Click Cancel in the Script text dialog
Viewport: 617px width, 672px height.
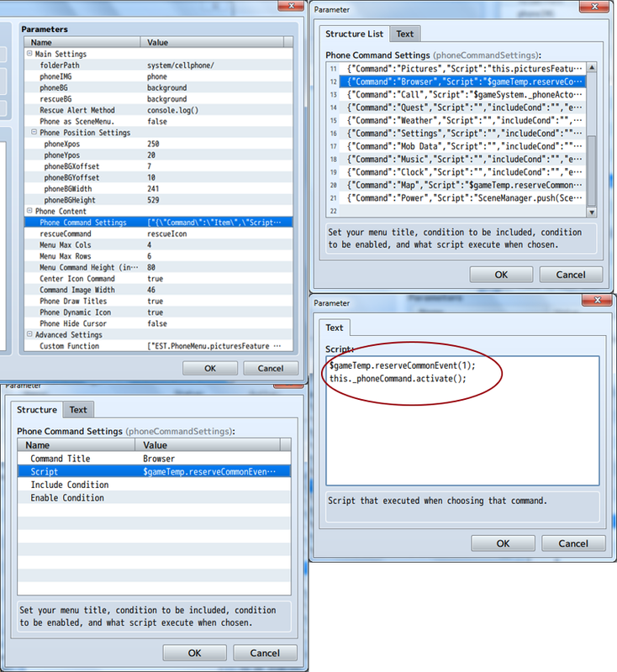(573, 543)
